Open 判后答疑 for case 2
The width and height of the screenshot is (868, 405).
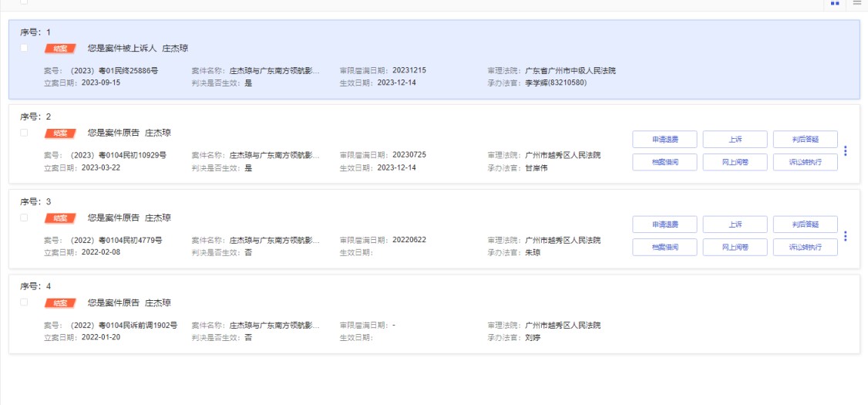point(805,140)
